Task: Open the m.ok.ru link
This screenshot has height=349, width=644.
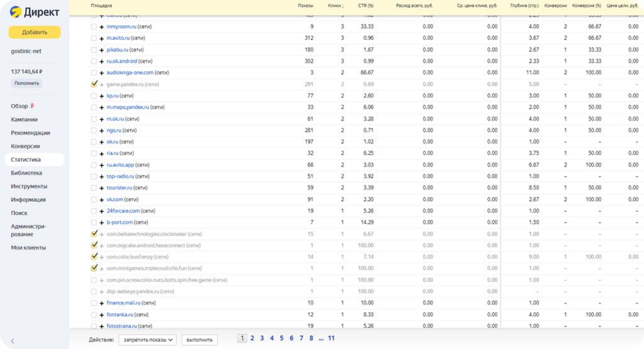Action: point(115,119)
